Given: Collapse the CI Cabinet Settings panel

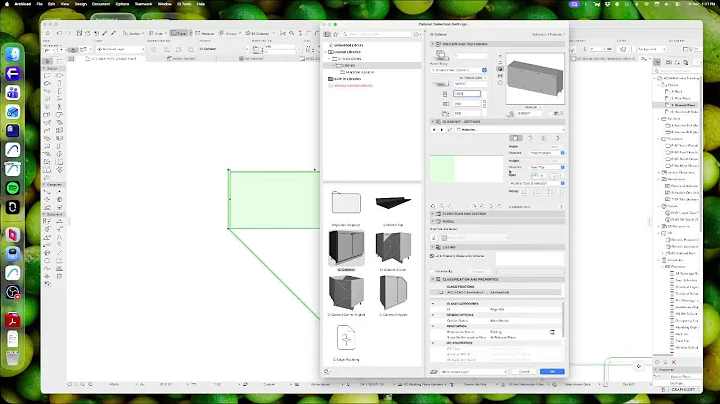Looking at the screenshot, I should (433, 122).
